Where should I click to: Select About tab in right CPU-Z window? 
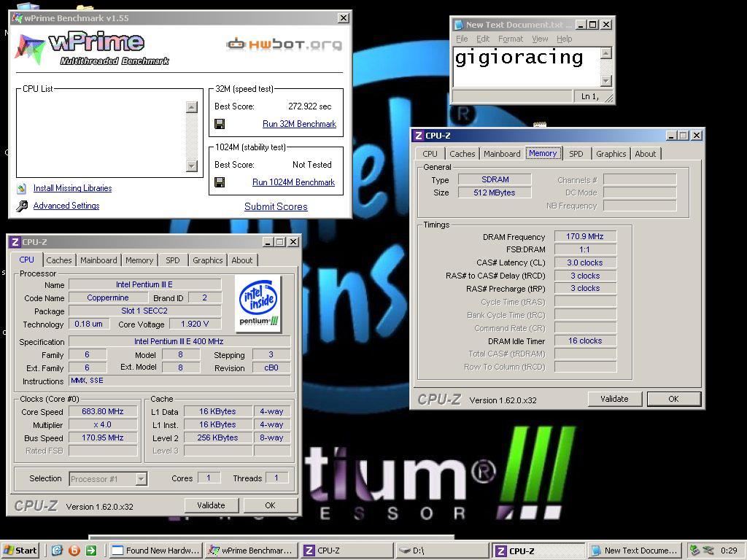tap(645, 154)
